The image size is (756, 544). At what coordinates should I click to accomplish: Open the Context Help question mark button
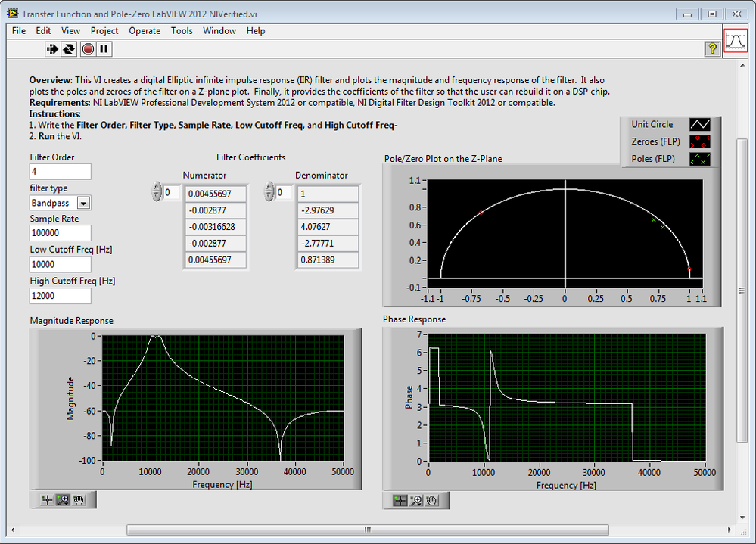pos(712,48)
